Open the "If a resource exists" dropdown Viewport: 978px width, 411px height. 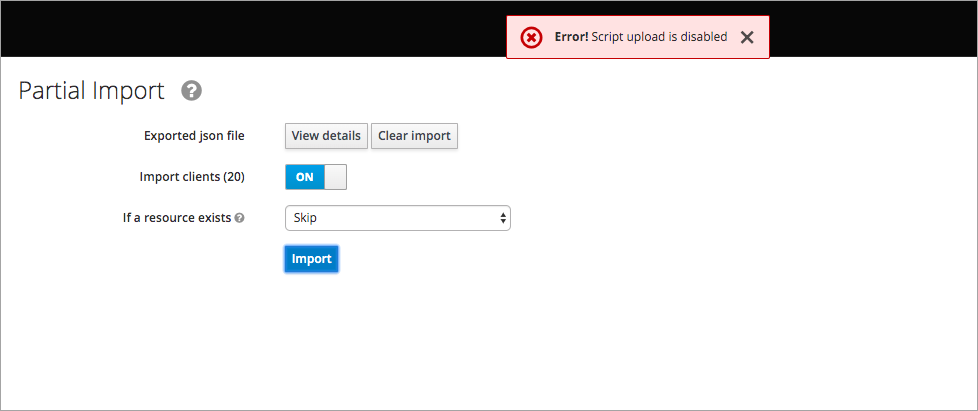coord(398,218)
